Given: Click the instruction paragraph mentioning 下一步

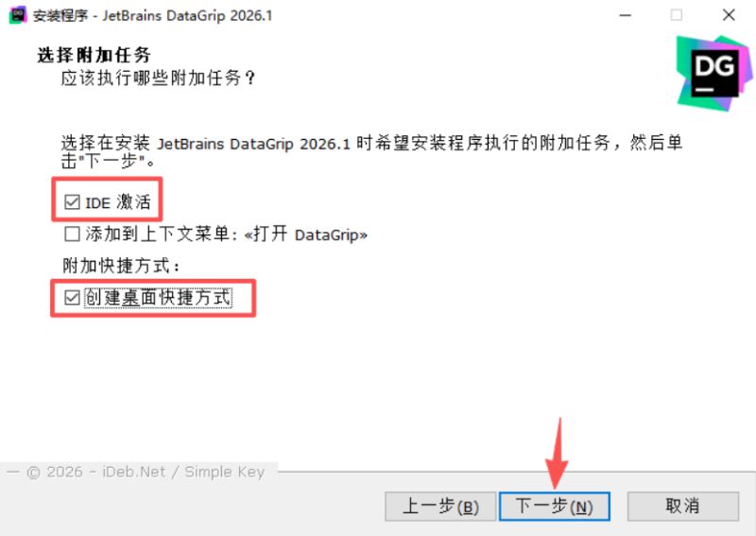Looking at the screenshot, I should click(371, 151).
